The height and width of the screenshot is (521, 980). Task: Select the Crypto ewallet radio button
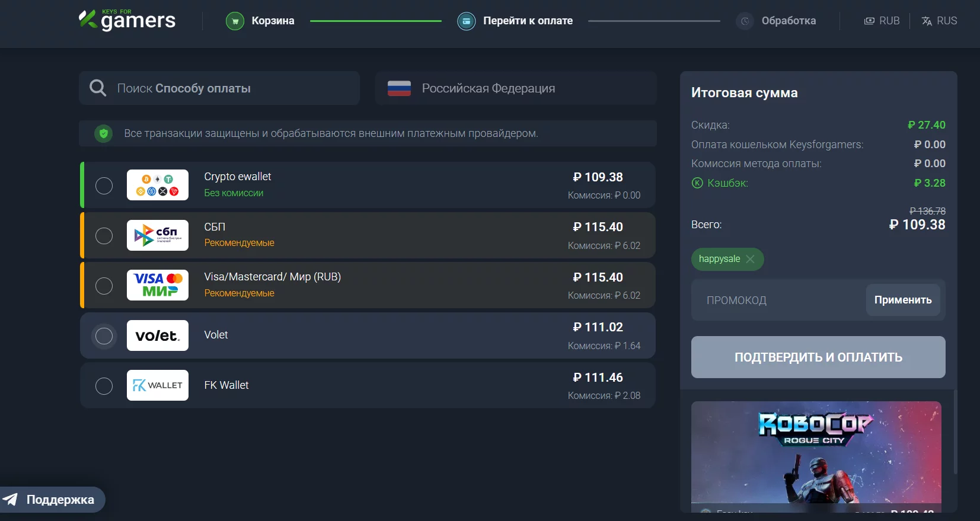click(104, 186)
